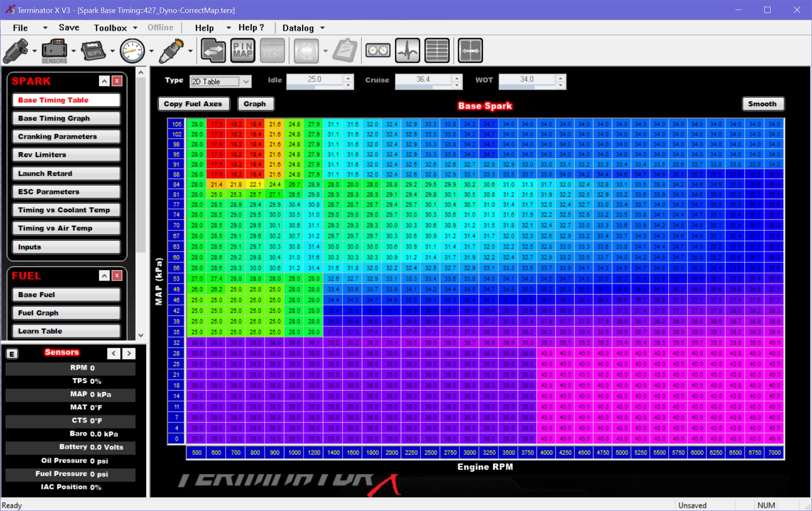812x511 pixels.
Task: Decrease the Cruise timing value
Action: point(457,85)
